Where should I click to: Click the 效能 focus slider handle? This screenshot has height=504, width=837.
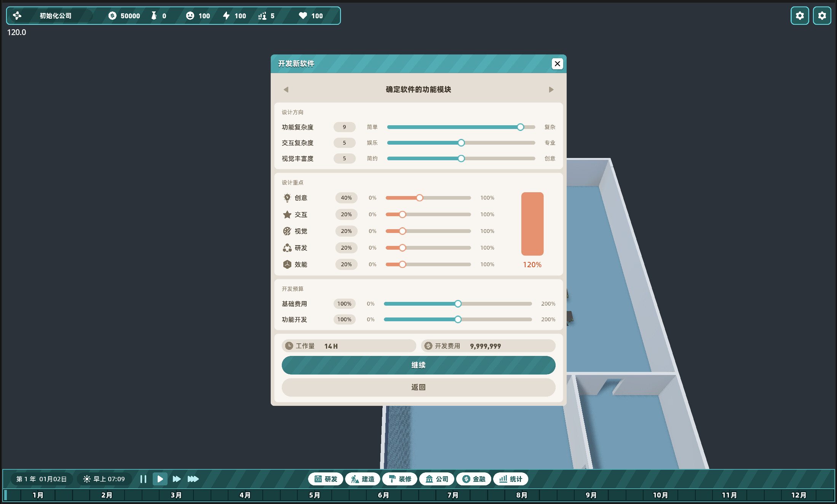point(403,264)
